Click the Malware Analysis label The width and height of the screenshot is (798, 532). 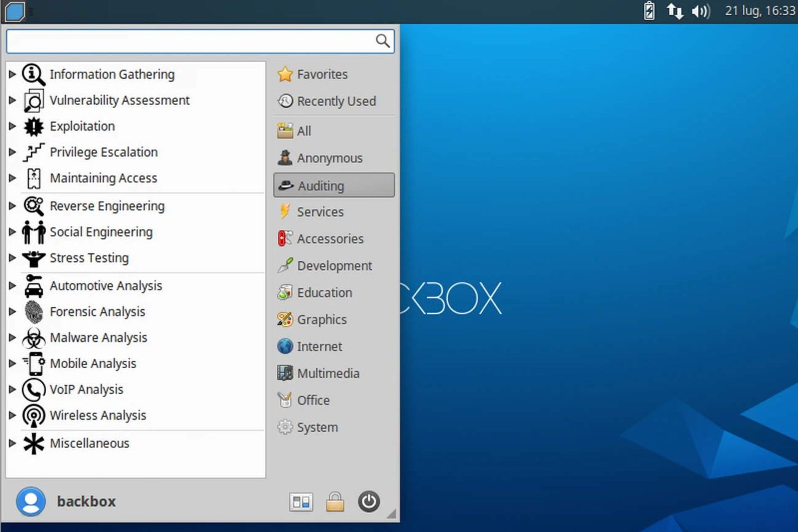coord(99,338)
